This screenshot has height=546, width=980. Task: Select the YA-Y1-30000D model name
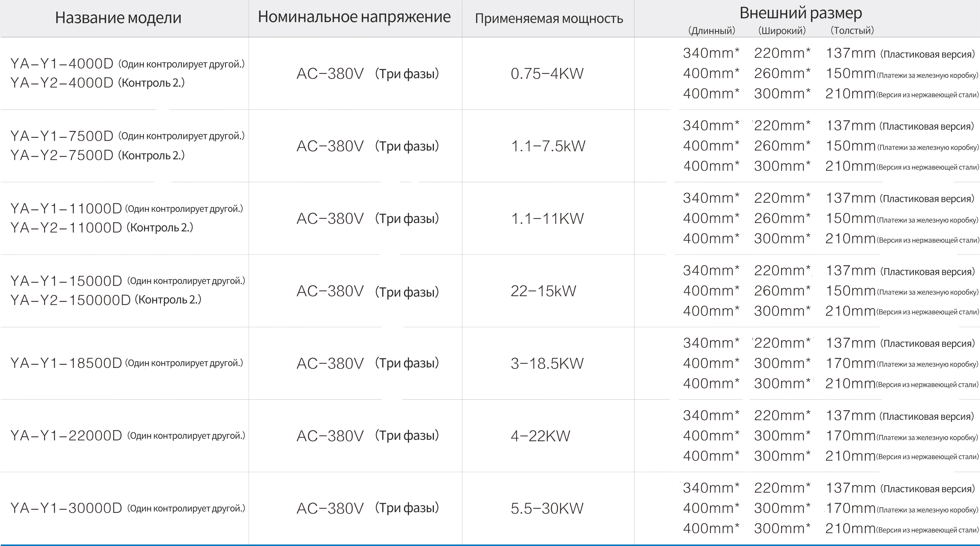pyautogui.click(x=66, y=508)
